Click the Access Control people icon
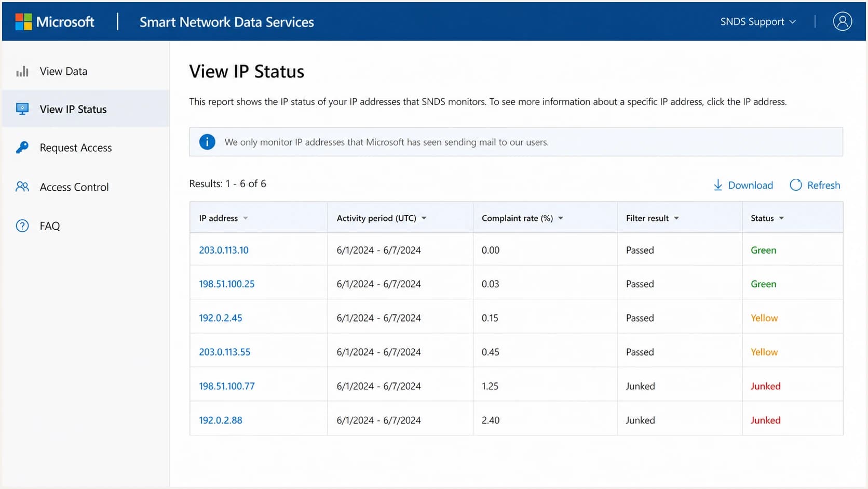 22,187
